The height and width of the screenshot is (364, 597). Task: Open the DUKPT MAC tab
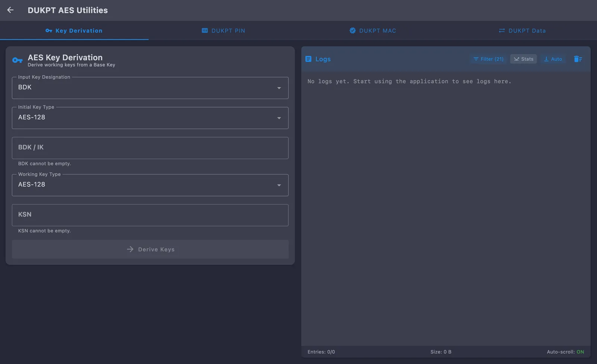tap(372, 31)
